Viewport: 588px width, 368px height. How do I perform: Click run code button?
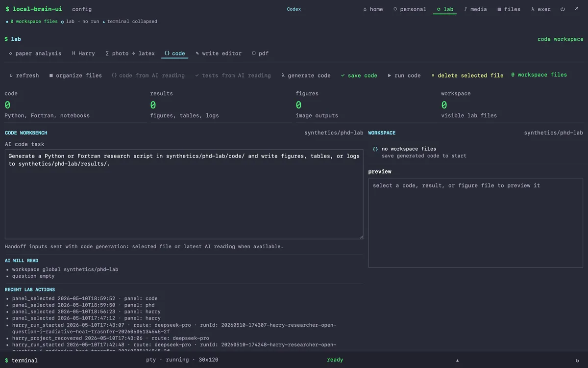[404, 76]
